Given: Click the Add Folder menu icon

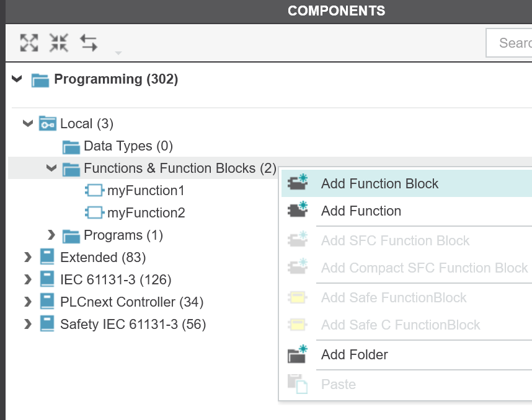Looking at the screenshot, I should [298, 354].
